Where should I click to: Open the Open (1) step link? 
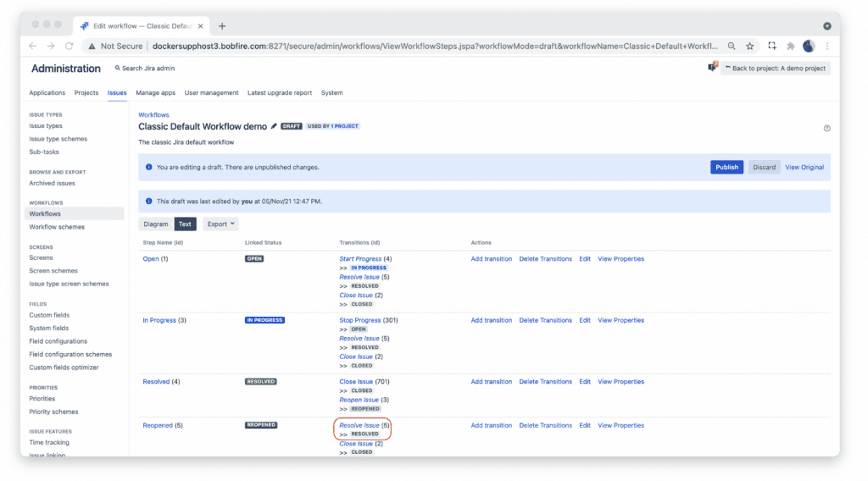pos(151,259)
